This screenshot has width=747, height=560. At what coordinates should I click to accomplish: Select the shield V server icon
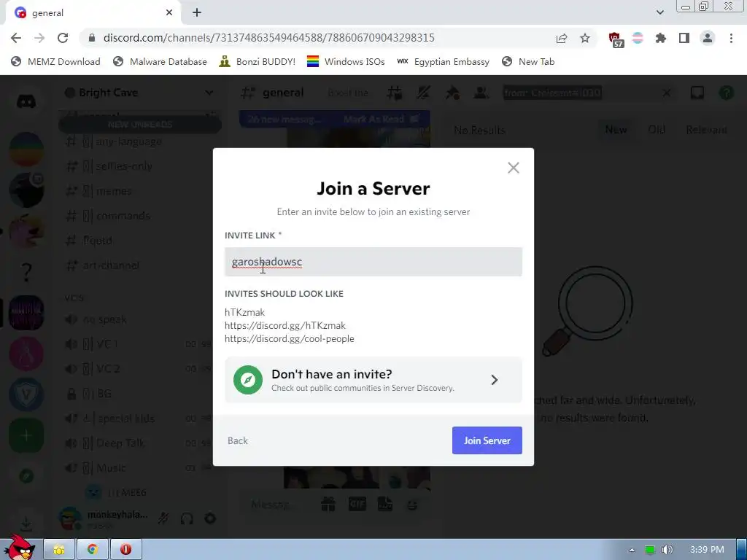tap(26, 394)
